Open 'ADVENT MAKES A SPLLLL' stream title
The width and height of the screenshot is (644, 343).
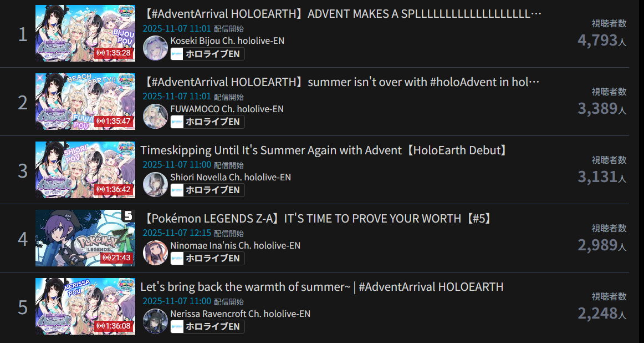click(x=341, y=13)
